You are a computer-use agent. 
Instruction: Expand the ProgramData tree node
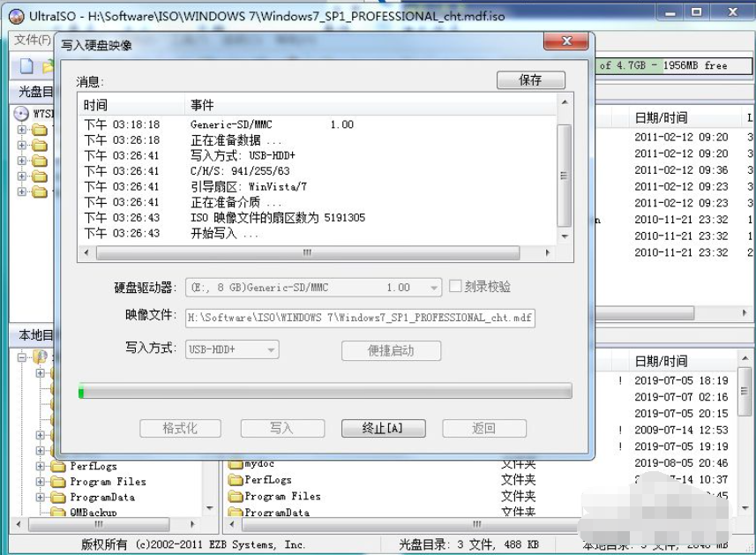(x=41, y=498)
